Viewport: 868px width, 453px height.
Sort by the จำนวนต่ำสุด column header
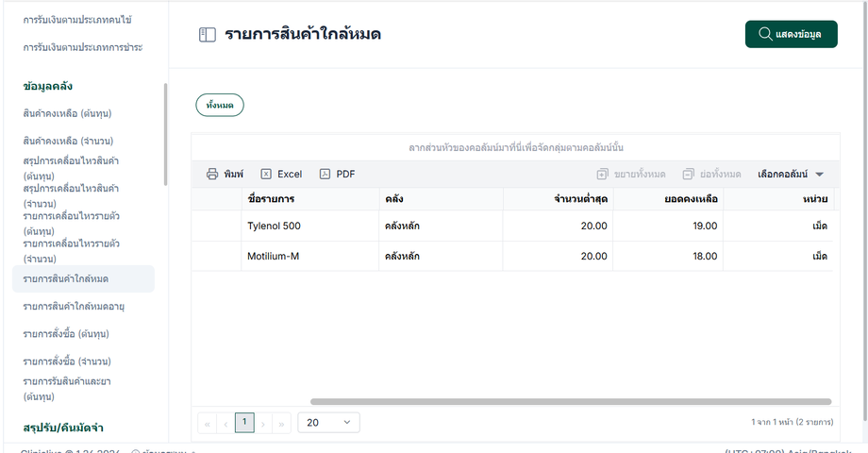coord(558,199)
